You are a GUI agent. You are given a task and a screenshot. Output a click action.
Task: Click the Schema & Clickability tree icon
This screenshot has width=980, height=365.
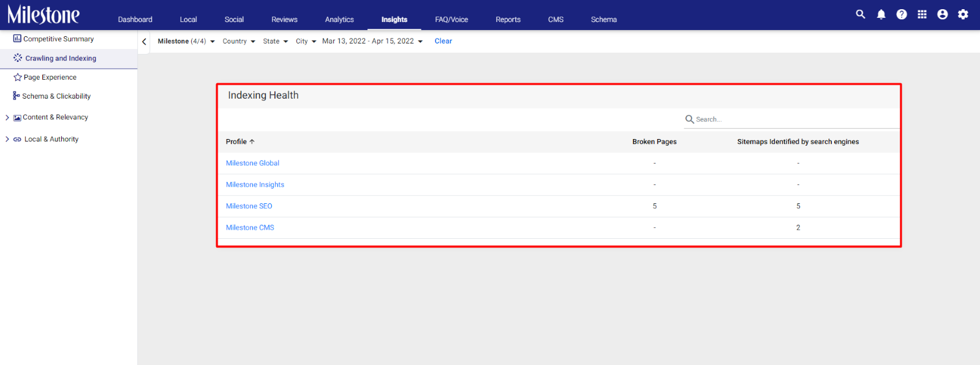[17, 96]
